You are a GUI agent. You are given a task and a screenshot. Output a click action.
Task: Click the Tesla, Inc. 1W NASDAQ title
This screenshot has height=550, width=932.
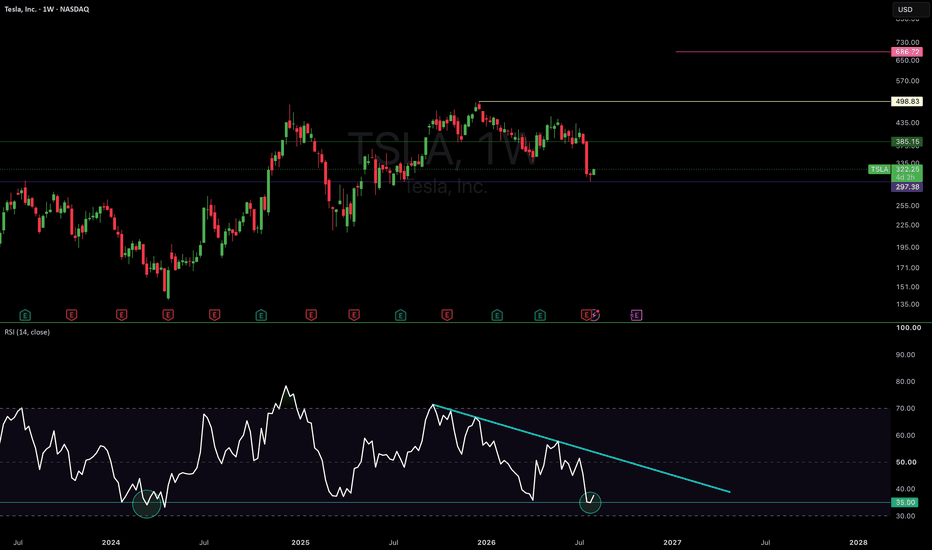pos(47,10)
